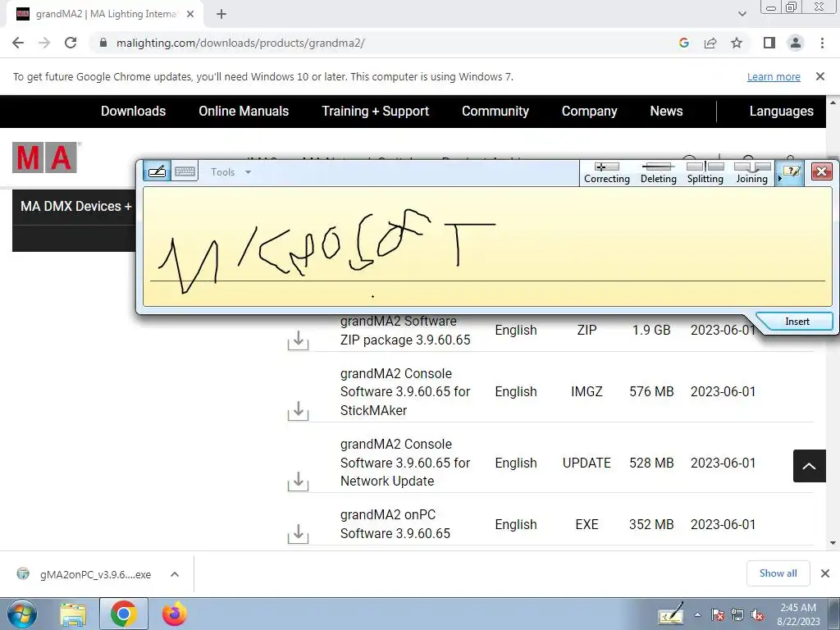840x630 pixels.
Task: Go back in Chrome
Action: 18,43
